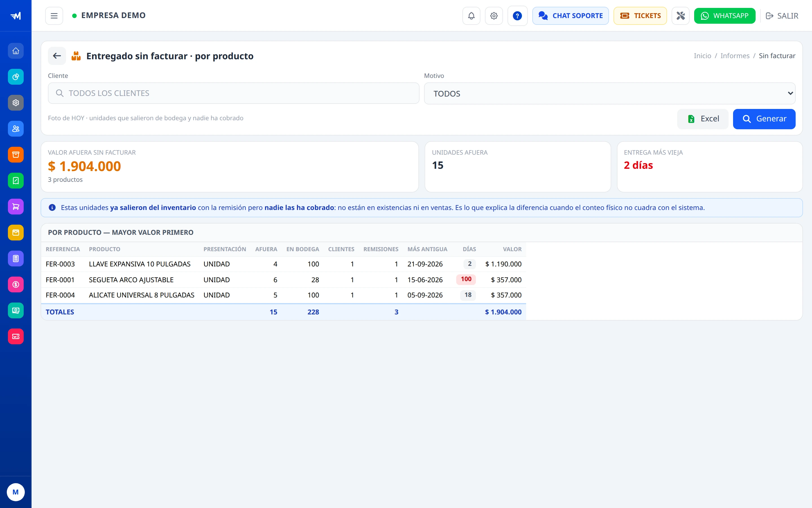Open the yellow wallet sidebar icon
The image size is (812, 508).
pyautogui.click(x=16, y=233)
